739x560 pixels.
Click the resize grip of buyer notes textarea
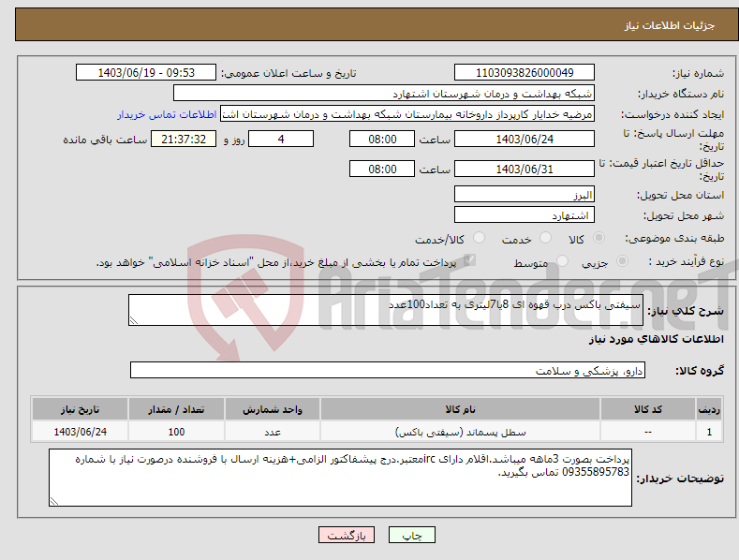(x=54, y=502)
